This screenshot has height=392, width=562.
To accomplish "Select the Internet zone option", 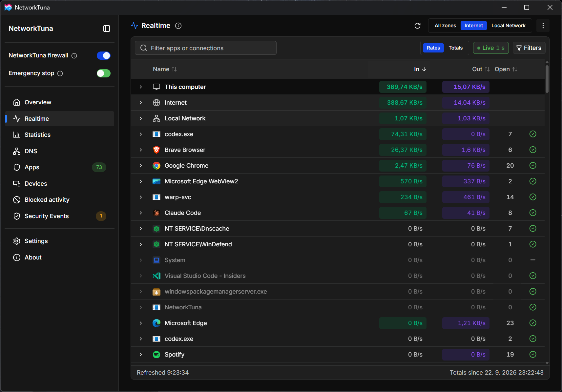I will 473,26.
